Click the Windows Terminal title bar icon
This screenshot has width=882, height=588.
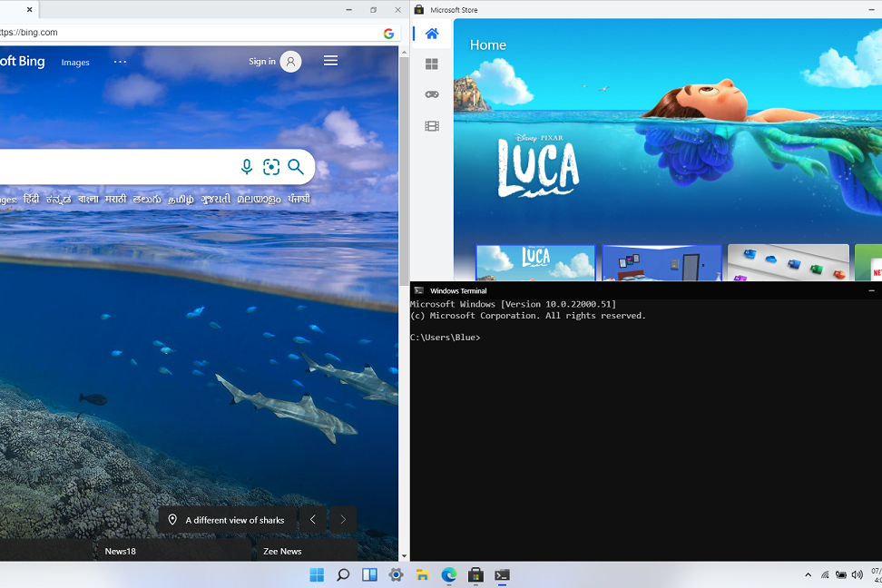pyautogui.click(x=418, y=291)
